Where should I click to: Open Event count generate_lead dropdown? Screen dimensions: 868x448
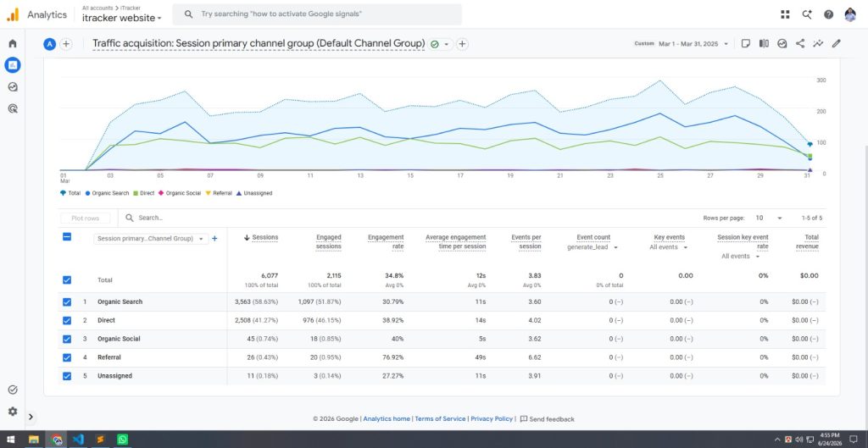coord(593,247)
